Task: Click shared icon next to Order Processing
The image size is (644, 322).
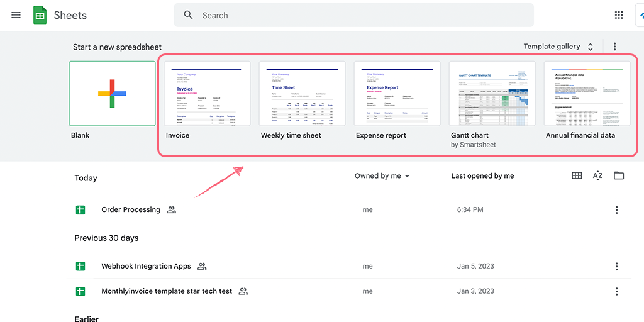Action: (x=171, y=210)
